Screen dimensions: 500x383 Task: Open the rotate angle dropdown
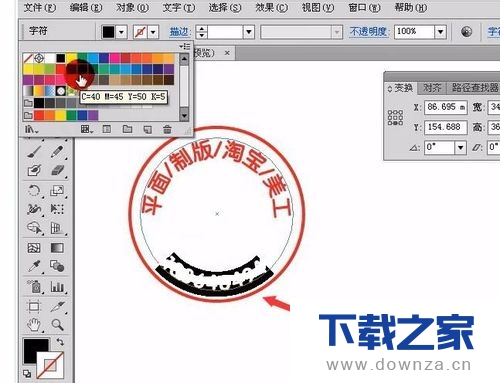click(461, 147)
